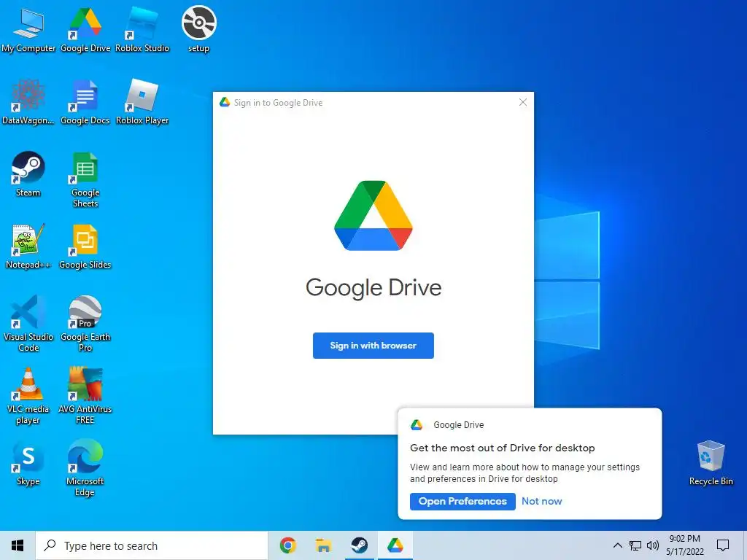The image size is (747, 560).
Task: Select the Google Earth Pro desktop shortcut
Action: [x=85, y=324]
